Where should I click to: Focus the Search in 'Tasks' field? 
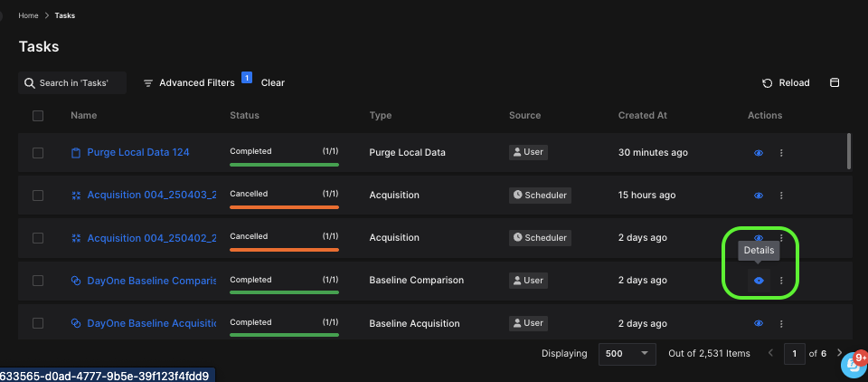(74, 82)
